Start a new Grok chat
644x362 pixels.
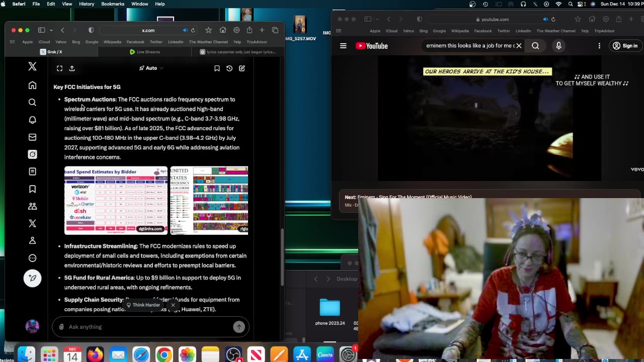coord(242,68)
